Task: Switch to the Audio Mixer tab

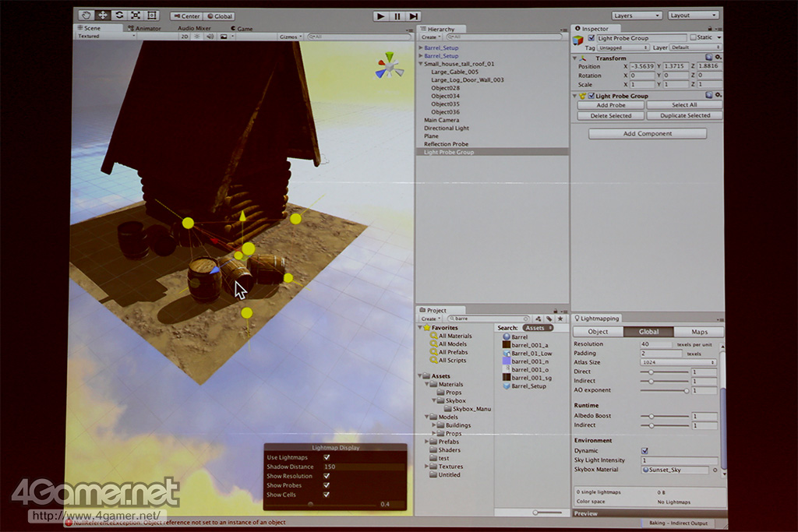Action: [193, 29]
